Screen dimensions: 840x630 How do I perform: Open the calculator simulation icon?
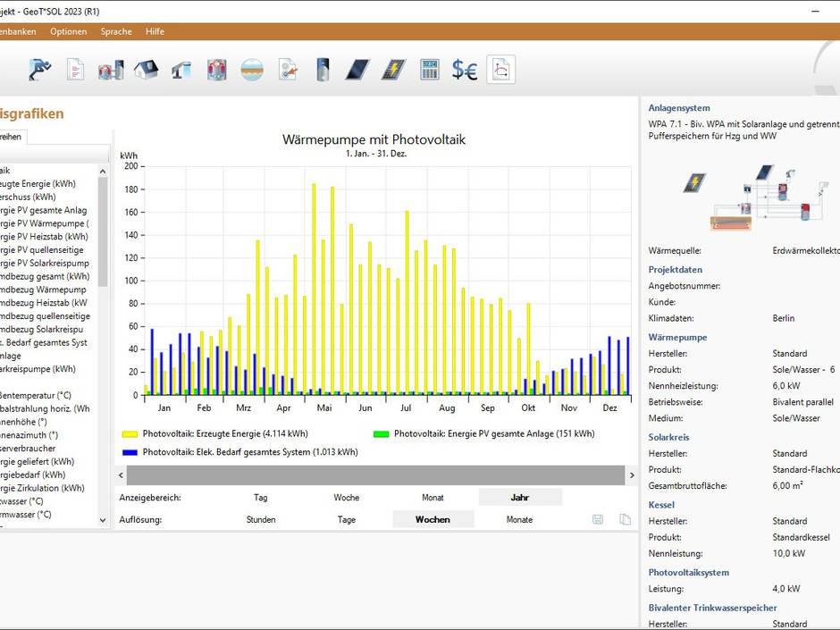[430, 70]
